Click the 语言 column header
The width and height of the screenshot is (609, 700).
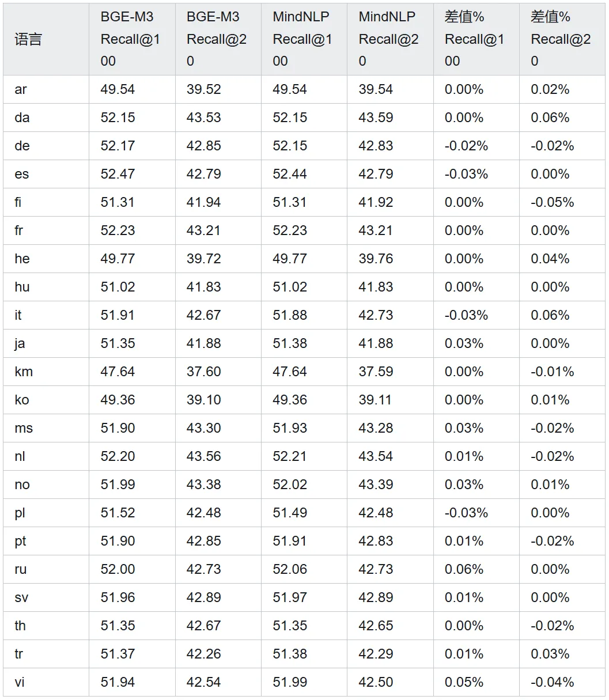coord(28,39)
